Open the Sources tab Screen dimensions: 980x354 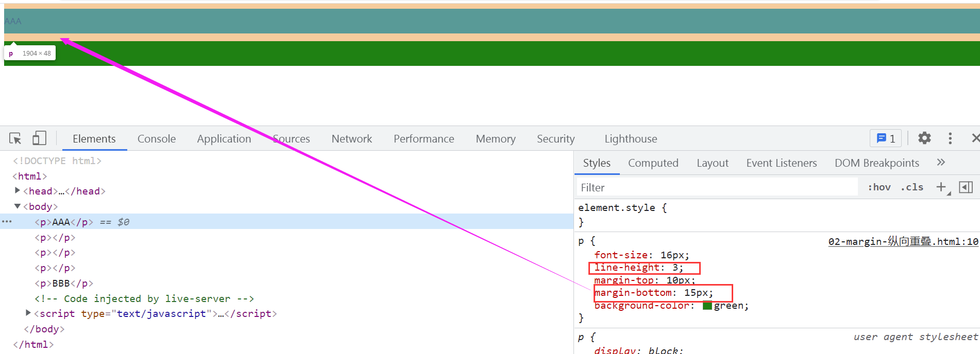click(x=291, y=139)
